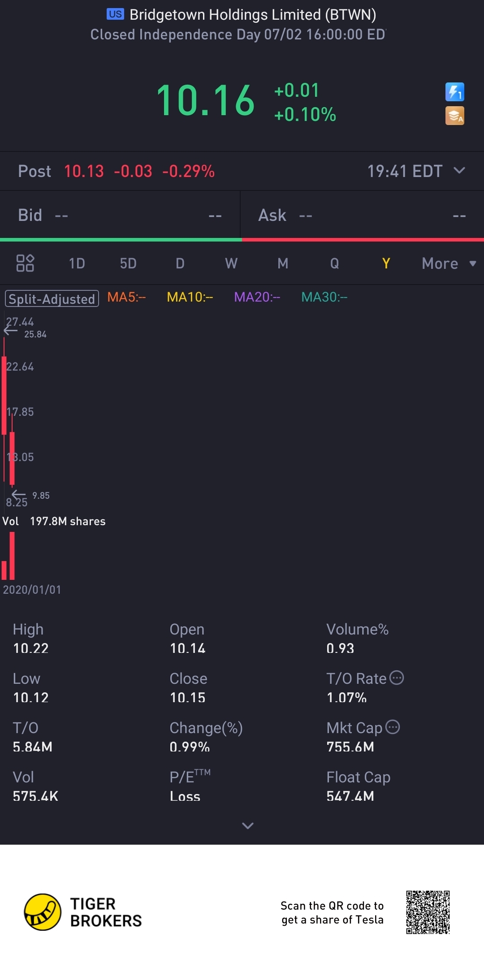Tap the MA5 indicator label
484x980 pixels.
click(126, 297)
